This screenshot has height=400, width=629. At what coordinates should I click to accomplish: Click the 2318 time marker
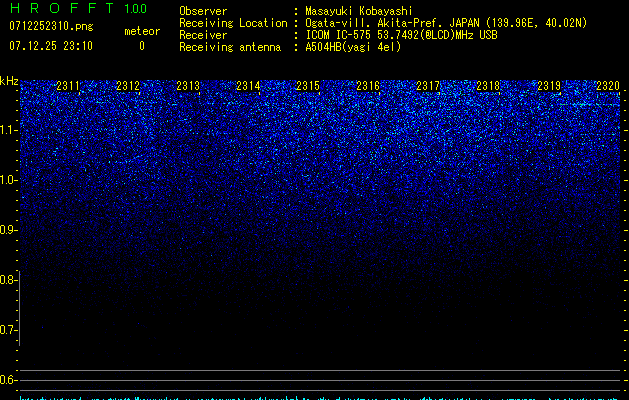(488, 85)
